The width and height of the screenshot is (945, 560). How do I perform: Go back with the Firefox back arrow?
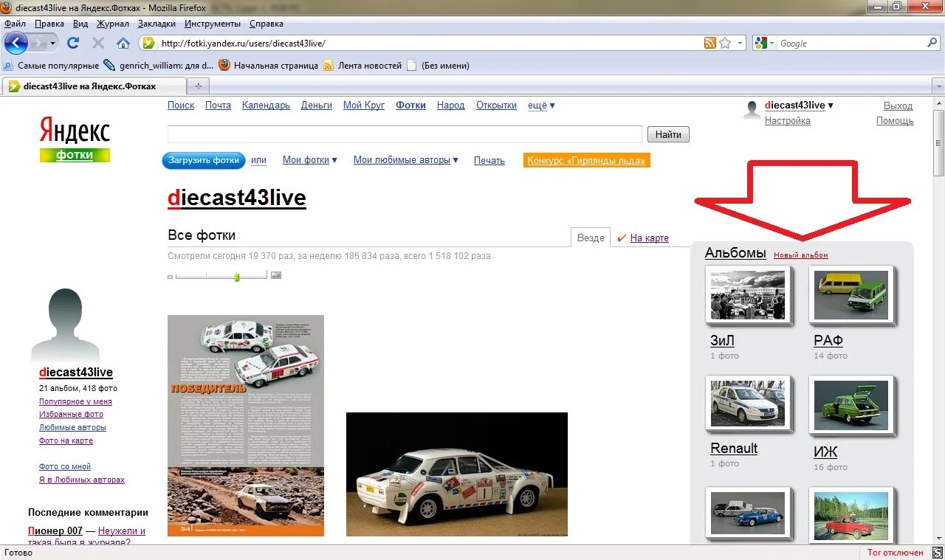(16, 43)
